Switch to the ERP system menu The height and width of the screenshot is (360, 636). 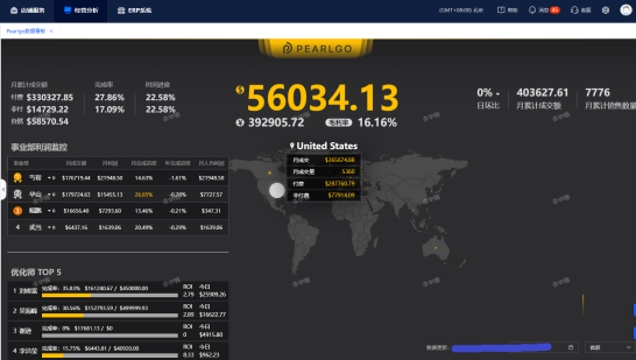coord(134,11)
